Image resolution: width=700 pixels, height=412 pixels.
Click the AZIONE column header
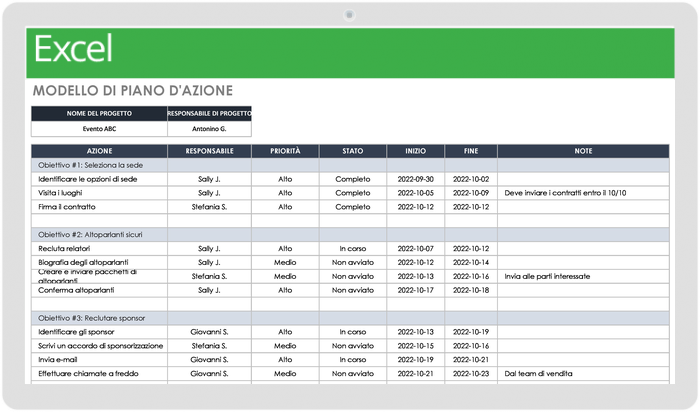click(x=99, y=151)
